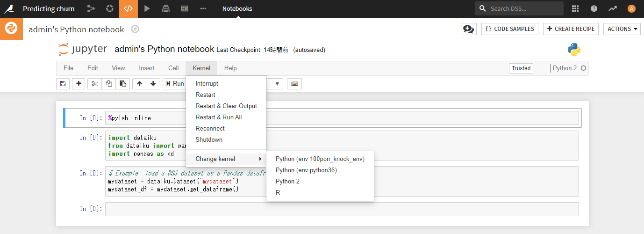Viewport: 644px width, 234px height.
Task: Open the View menu
Action: pyautogui.click(x=118, y=68)
